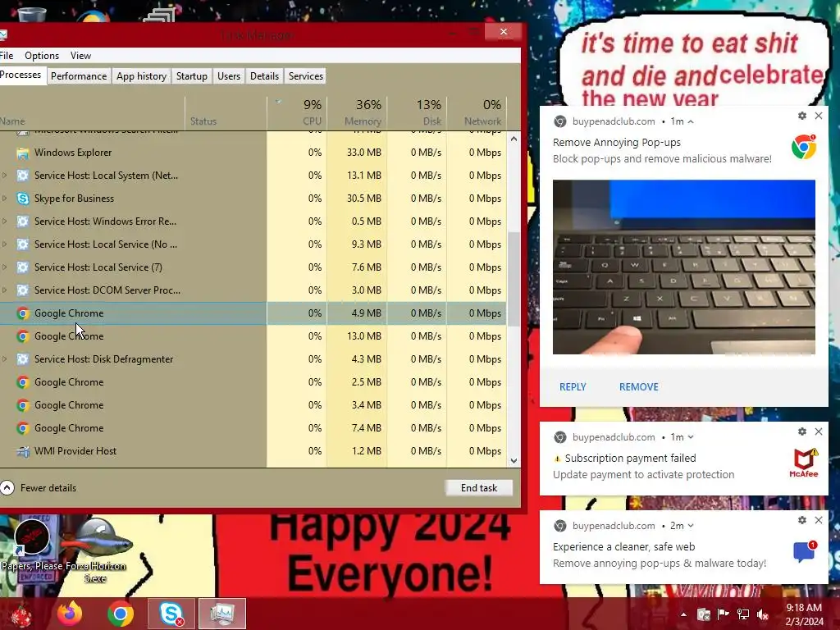This screenshot has height=630, width=840.
Task: Dismiss the Remove Annoying Pop-ups notification
Action: (x=819, y=116)
